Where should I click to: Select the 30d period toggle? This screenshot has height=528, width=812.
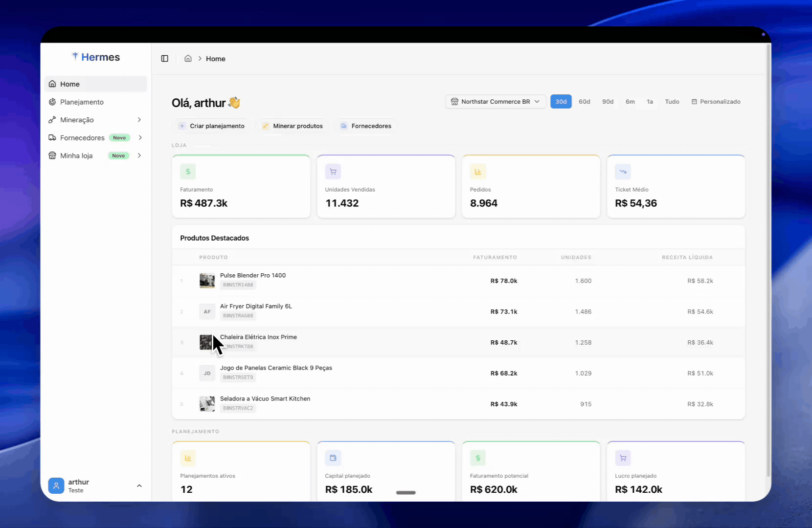point(561,102)
